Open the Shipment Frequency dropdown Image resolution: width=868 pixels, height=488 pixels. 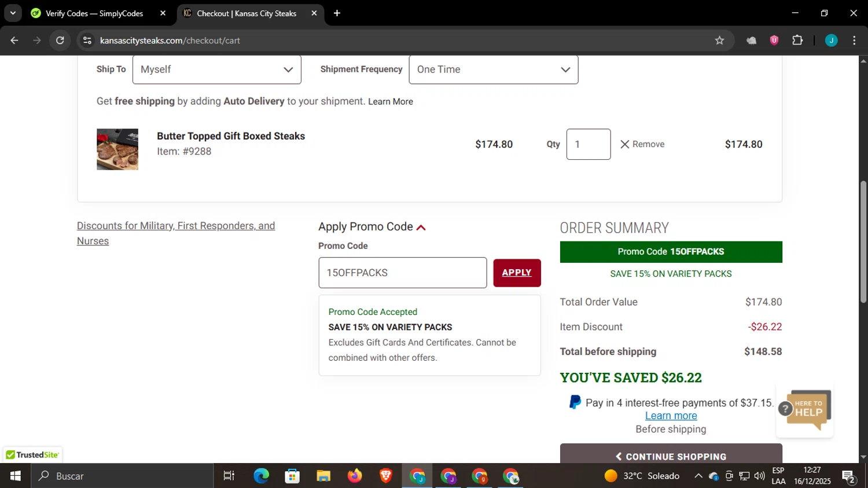click(494, 69)
